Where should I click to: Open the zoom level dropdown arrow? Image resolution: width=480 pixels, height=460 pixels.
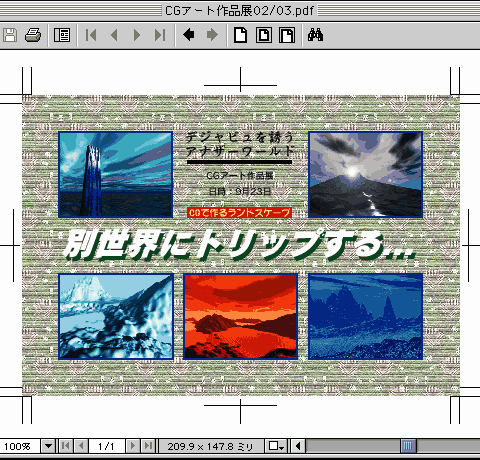click(48, 446)
